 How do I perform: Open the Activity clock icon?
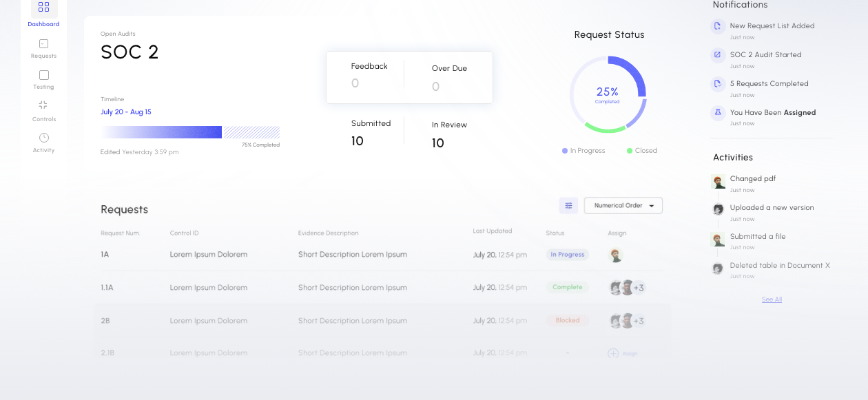point(43,138)
